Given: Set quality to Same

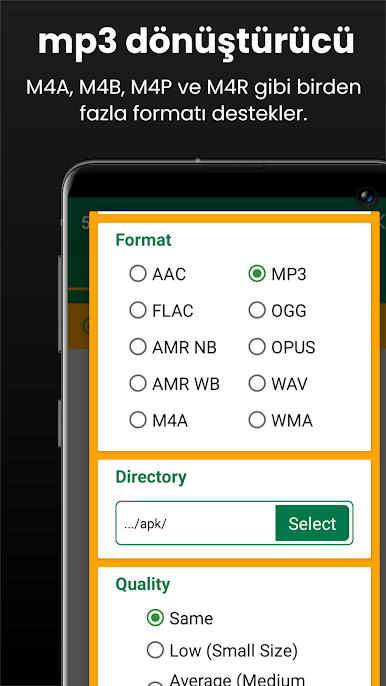Looking at the screenshot, I should (155, 618).
